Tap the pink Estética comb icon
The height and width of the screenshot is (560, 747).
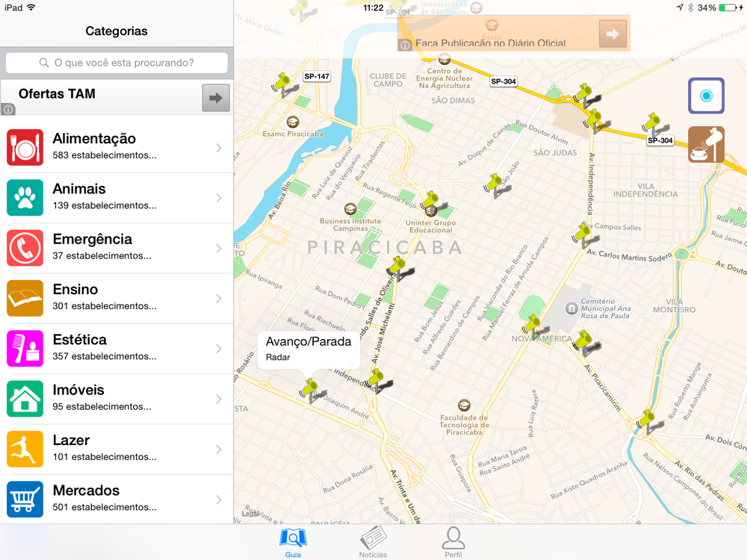point(25,348)
